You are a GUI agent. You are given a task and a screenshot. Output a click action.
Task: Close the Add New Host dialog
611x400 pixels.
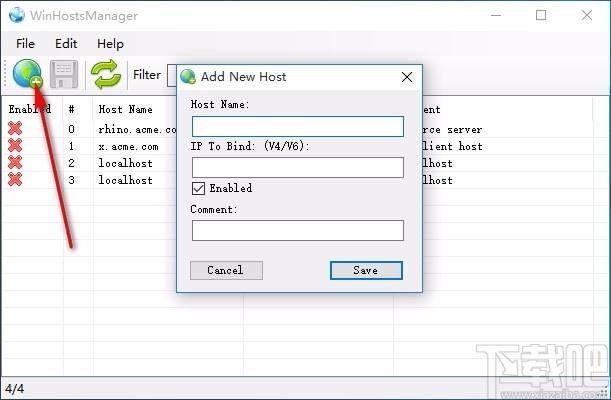click(x=407, y=77)
